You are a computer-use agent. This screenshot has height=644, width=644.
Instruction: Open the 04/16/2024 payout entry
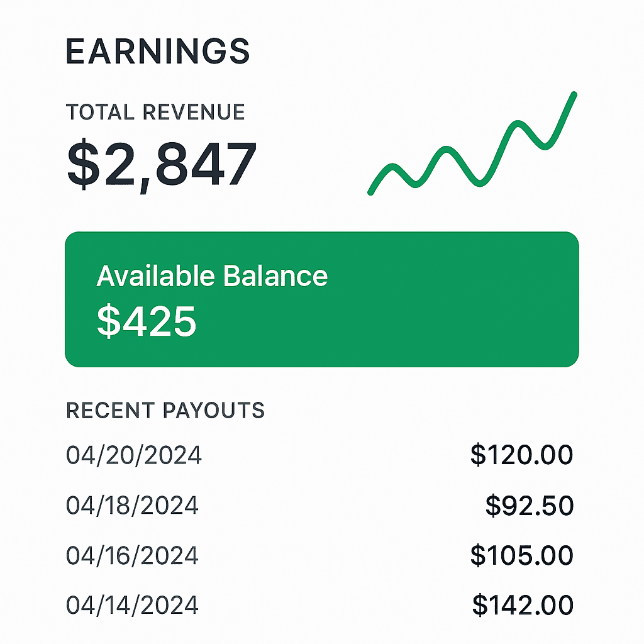coord(133,555)
